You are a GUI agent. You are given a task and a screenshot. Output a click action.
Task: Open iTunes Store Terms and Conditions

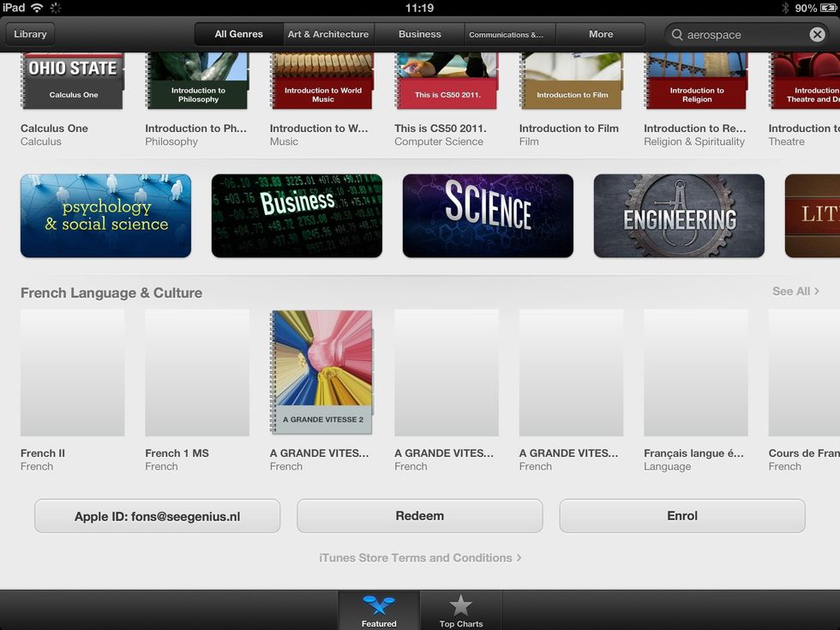tap(420, 558)
